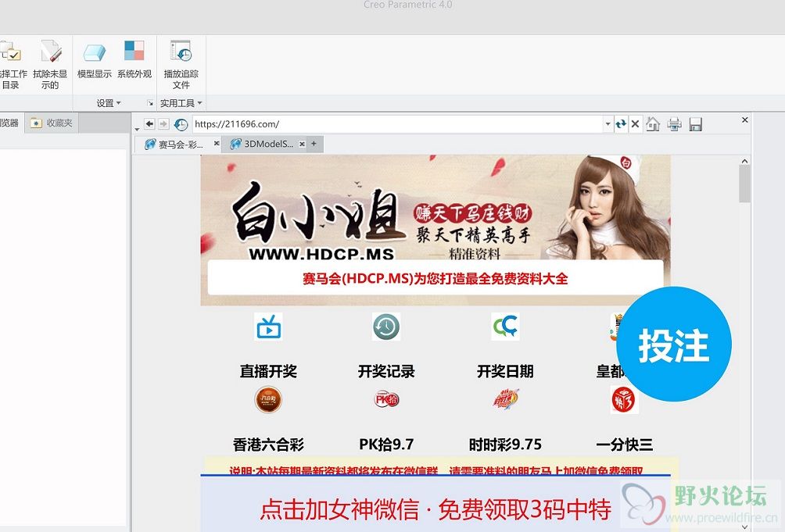The height and width of the screenshot is (532, 785).
Task: Open the PK拾9.7 link text
Action: coord(386,445)
